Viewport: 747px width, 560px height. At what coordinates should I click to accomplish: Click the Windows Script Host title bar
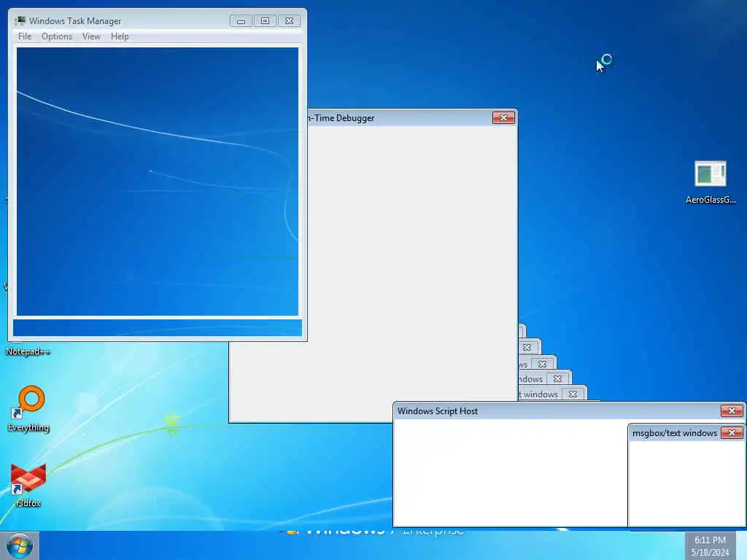click(557, 411)
